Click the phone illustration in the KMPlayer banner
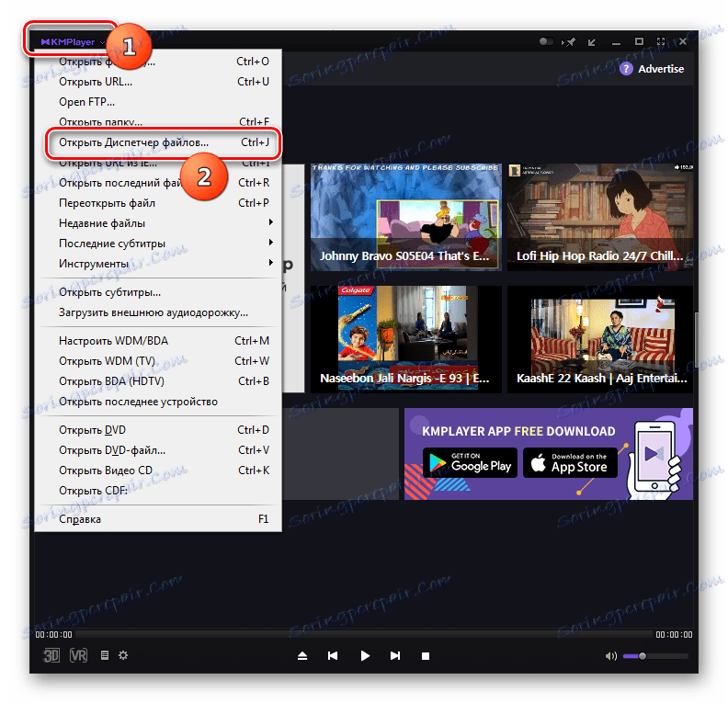Image resolution: width=728 pixels, height=703 pixels. coord(654,459)
